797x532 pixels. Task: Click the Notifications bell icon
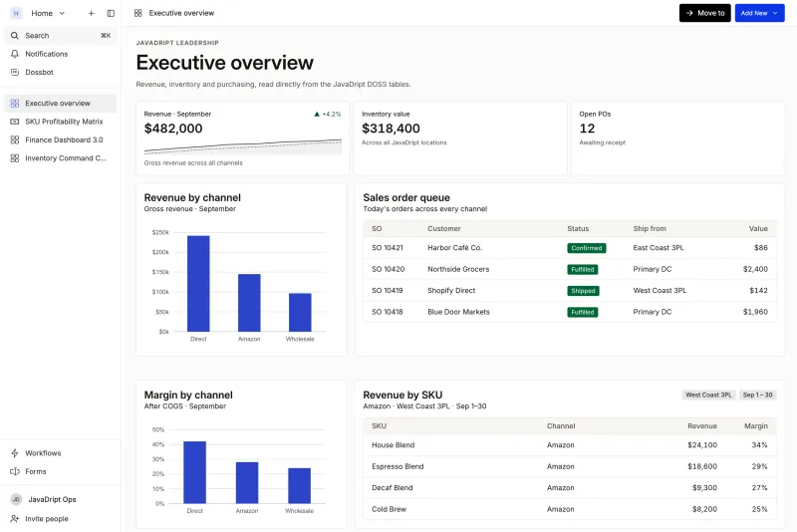coord(15,54)
